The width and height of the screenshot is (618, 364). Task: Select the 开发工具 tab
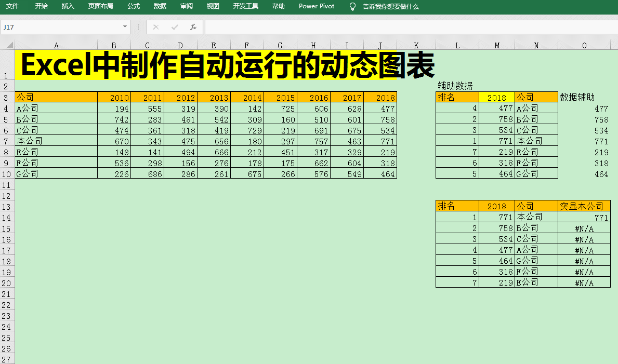[x=245, y=7]
